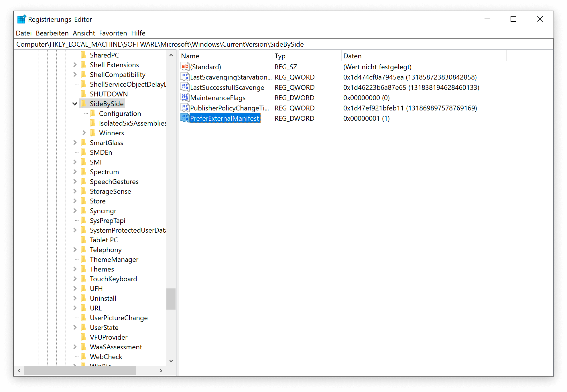
Task: Click the Registry Editor icon in the title bar
Action: (21, 19)
